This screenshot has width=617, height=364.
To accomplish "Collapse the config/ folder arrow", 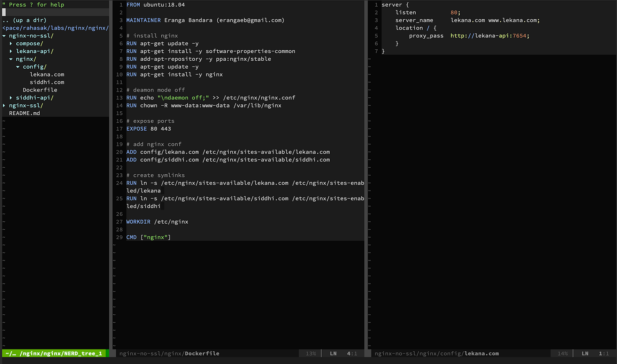I will pos(18,67).
